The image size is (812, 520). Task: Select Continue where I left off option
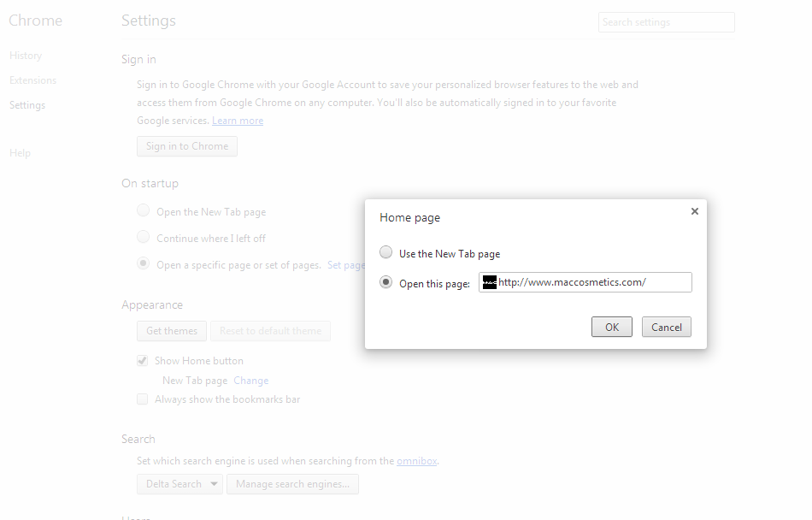click(x=143, y=237)
